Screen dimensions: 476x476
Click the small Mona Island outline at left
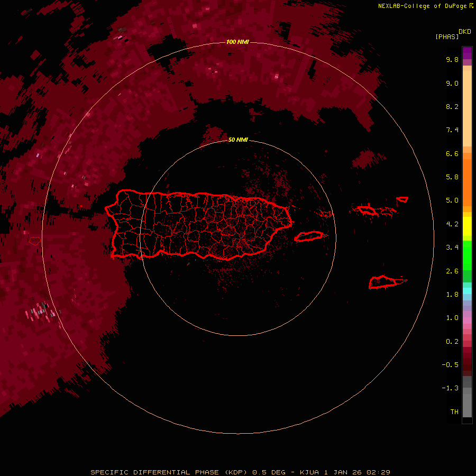(x=35, y=241)
